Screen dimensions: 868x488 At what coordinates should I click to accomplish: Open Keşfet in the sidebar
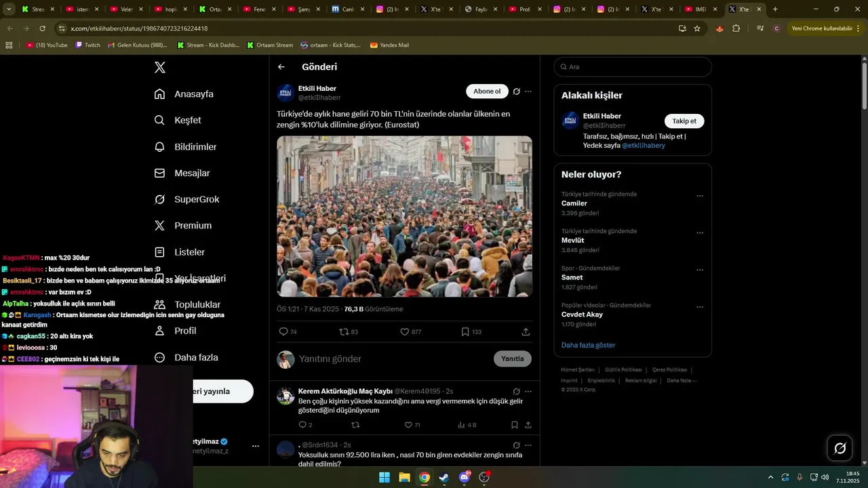pos(178,120)
